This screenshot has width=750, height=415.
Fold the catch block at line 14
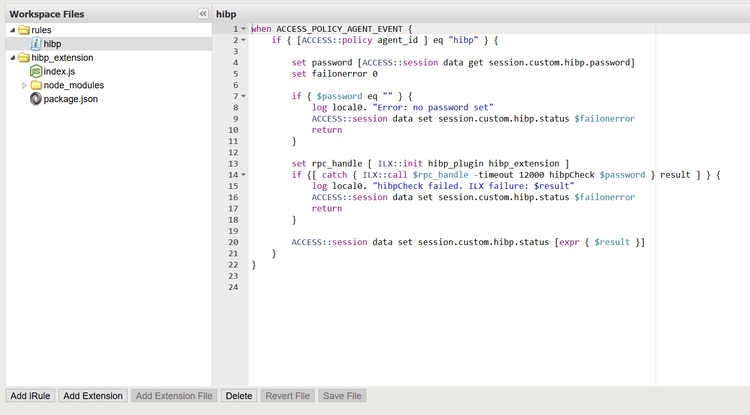[243, 175]
